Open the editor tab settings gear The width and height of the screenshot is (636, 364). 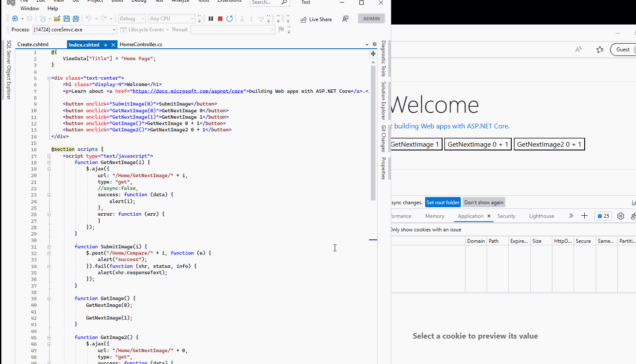click(x=375, y=44)
